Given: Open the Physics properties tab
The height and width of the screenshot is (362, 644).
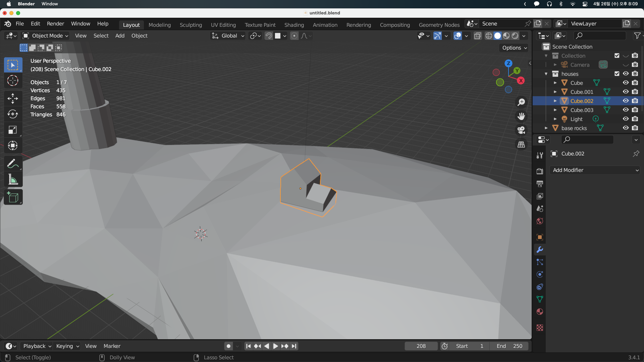Looking at the screenshot, I should tap(540, 275).
